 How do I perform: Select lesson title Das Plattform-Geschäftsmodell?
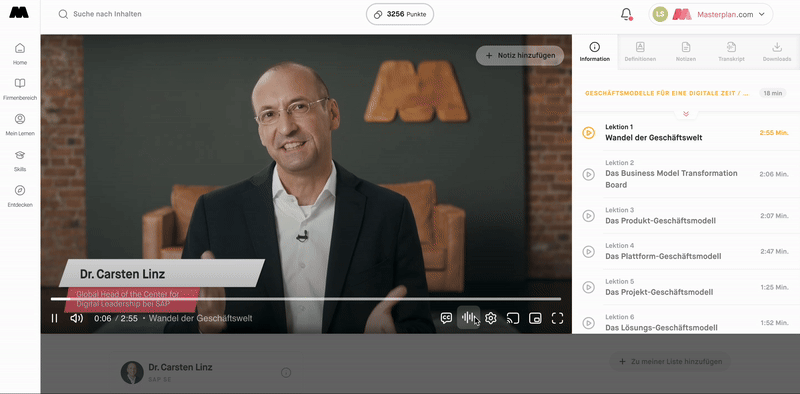663,256
